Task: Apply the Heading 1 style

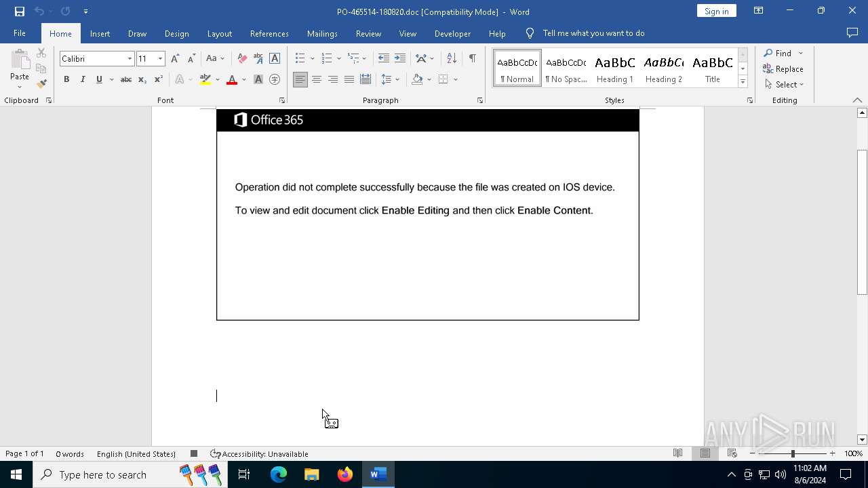Action: [615, 68]
